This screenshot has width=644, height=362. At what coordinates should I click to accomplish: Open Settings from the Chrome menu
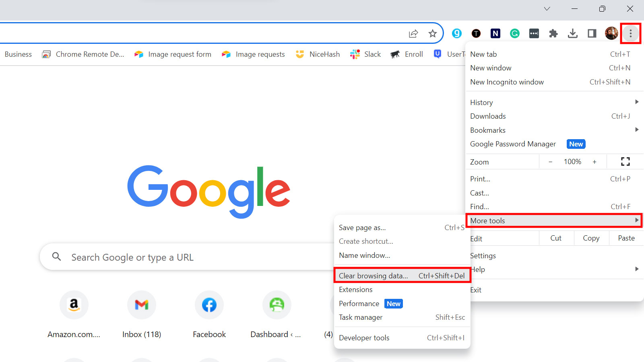[557, 256]
